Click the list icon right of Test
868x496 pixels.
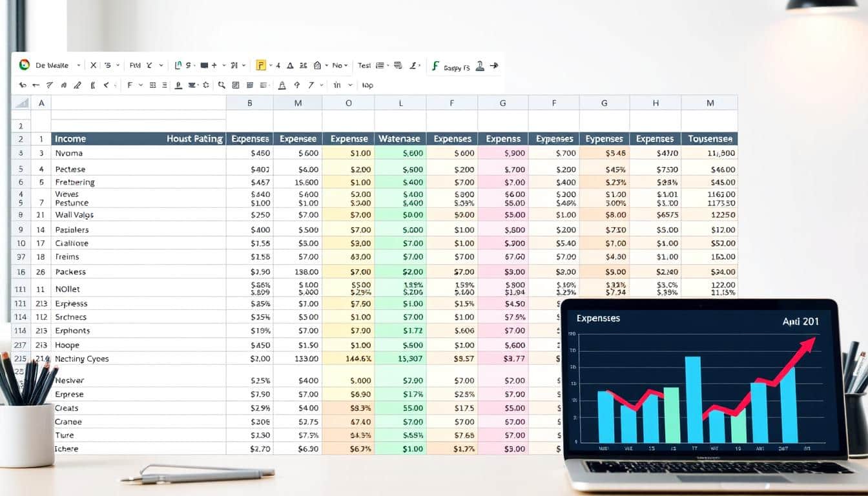coord(380,65)
